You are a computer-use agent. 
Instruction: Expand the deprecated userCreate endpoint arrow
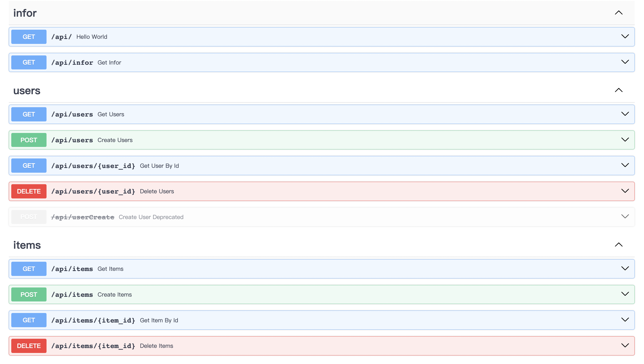pos(625,217)
